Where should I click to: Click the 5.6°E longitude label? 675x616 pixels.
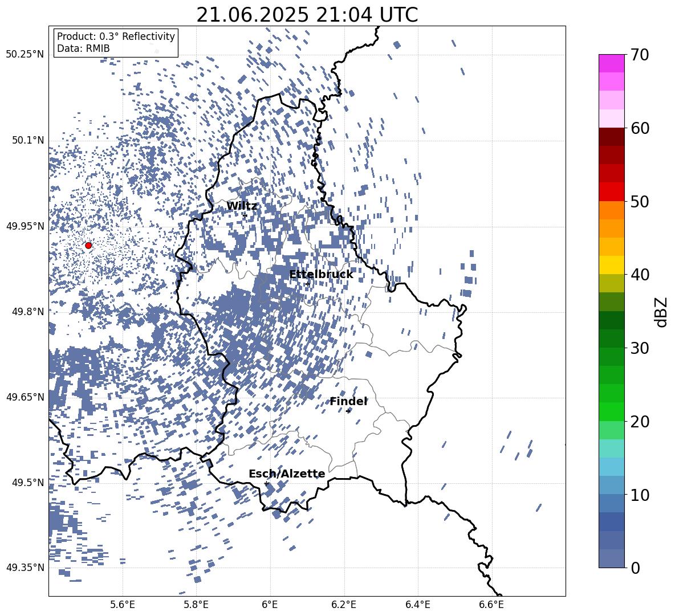123,605
